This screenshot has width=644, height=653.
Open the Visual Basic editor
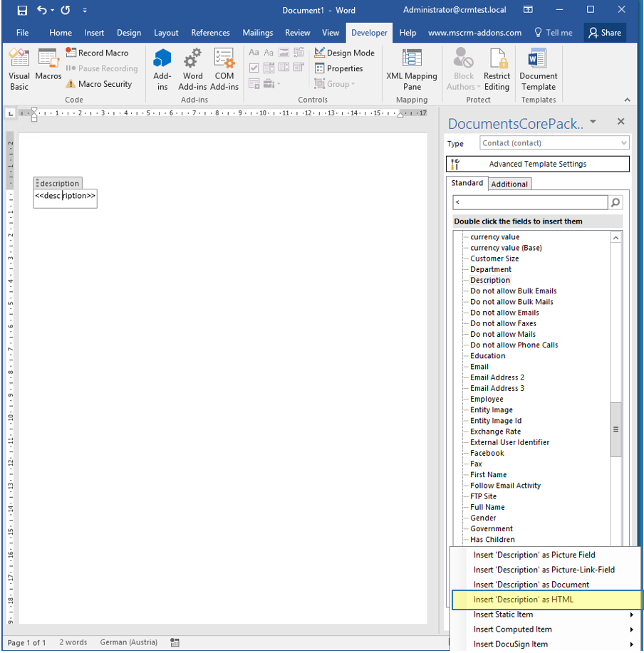click(19, 69)
